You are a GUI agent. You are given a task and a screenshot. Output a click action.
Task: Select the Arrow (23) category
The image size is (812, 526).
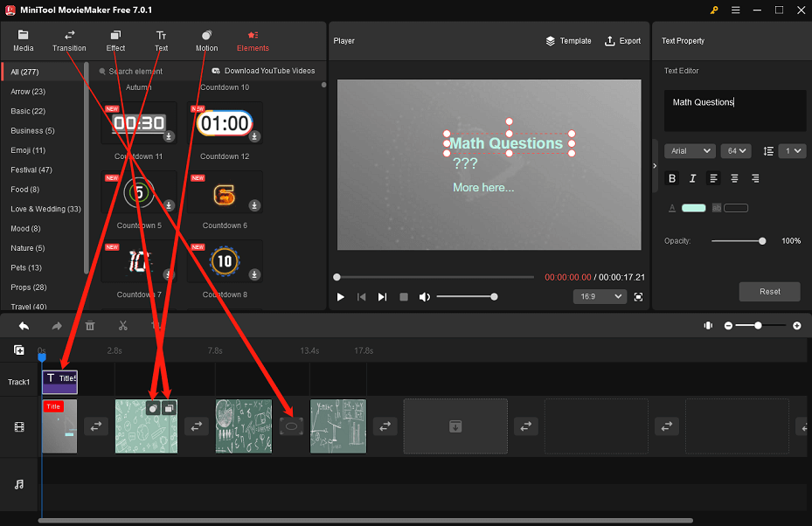pyautogui.click(x=28, y=92)
